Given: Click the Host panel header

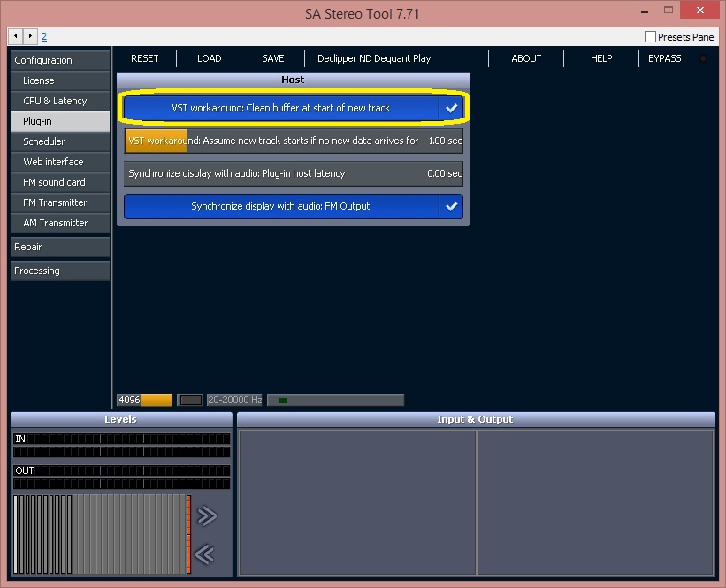Looking at the screenshot, I should point(293,80).
